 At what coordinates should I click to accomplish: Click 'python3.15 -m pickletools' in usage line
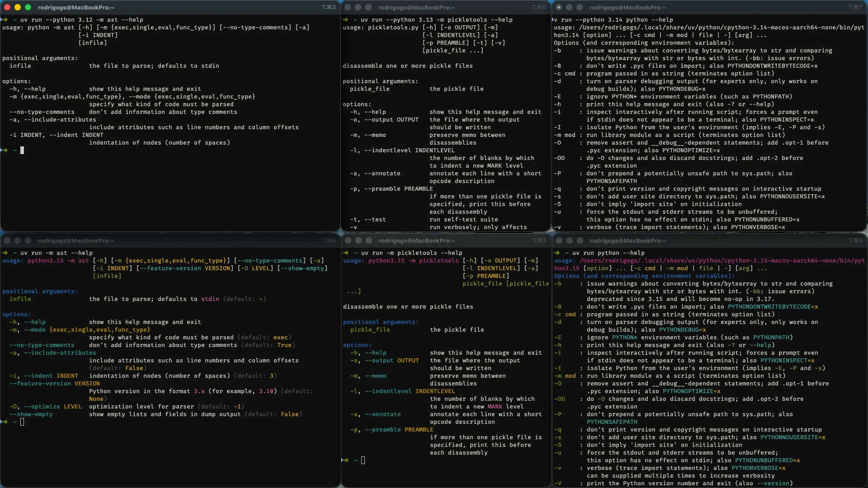[414, 261]
